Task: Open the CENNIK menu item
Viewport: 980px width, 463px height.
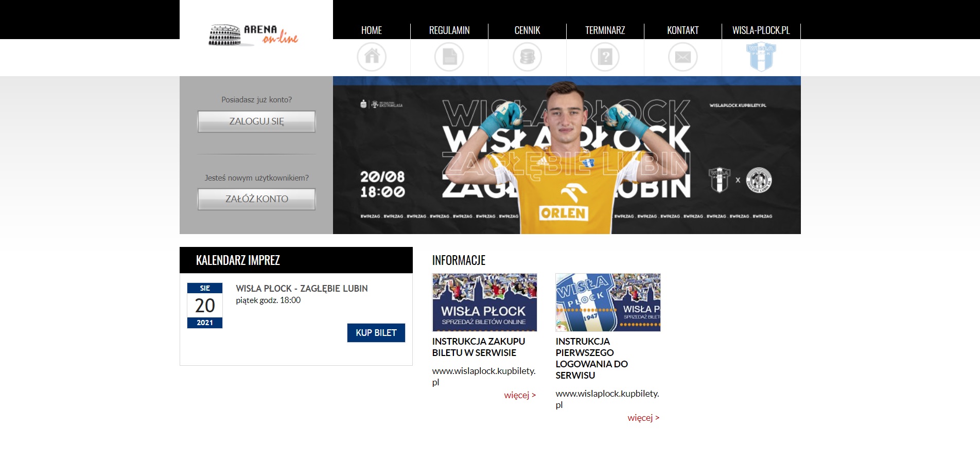Action: 528,30
